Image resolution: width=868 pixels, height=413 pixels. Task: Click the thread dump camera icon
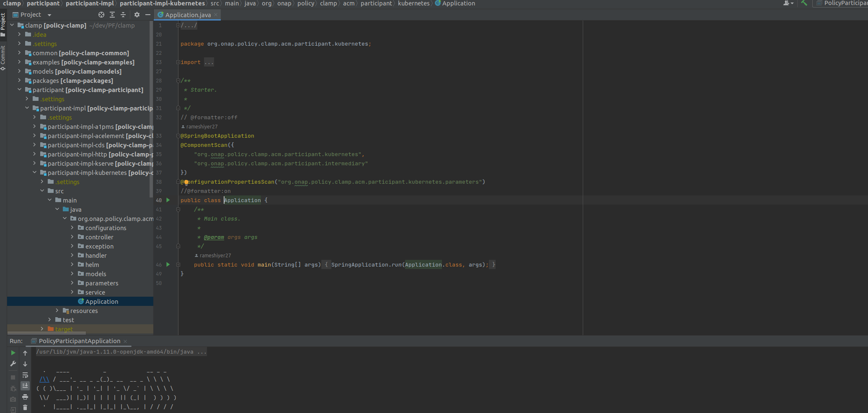pyautogui.click(x=13, y=399)
